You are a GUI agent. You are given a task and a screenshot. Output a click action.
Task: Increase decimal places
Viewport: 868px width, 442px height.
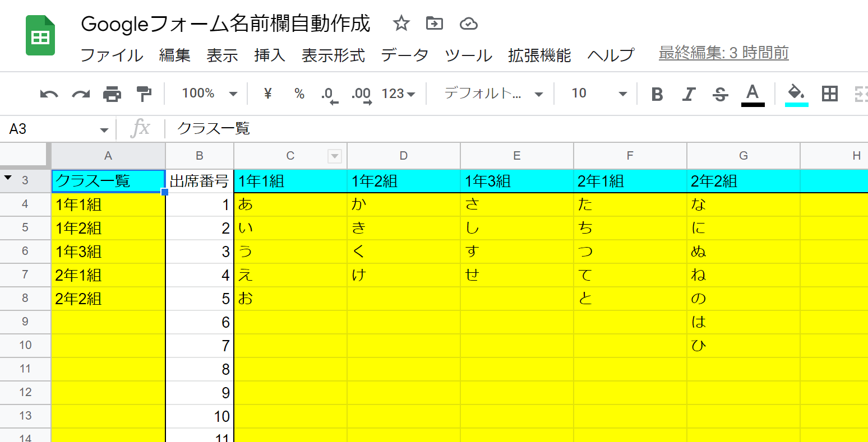click(361, 94)
